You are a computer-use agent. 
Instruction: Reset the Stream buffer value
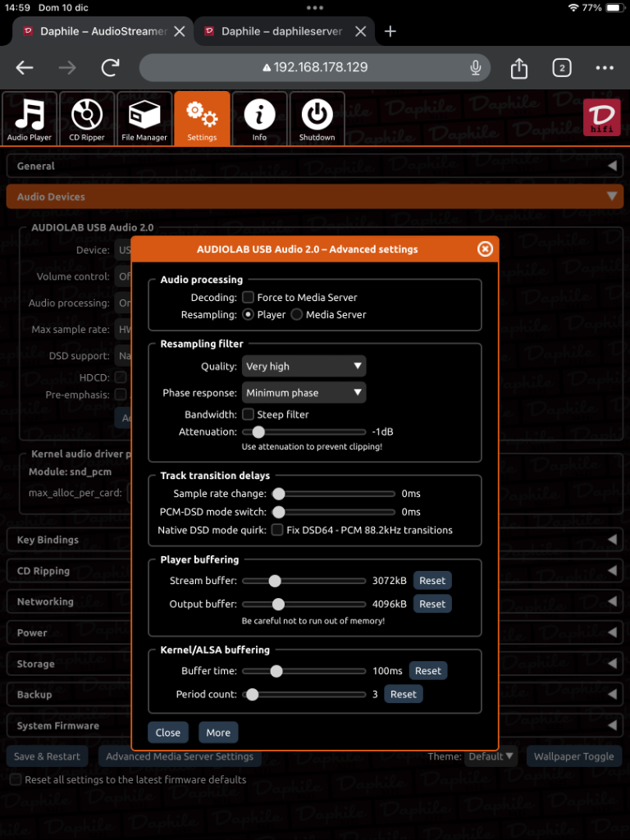(431, 581)
